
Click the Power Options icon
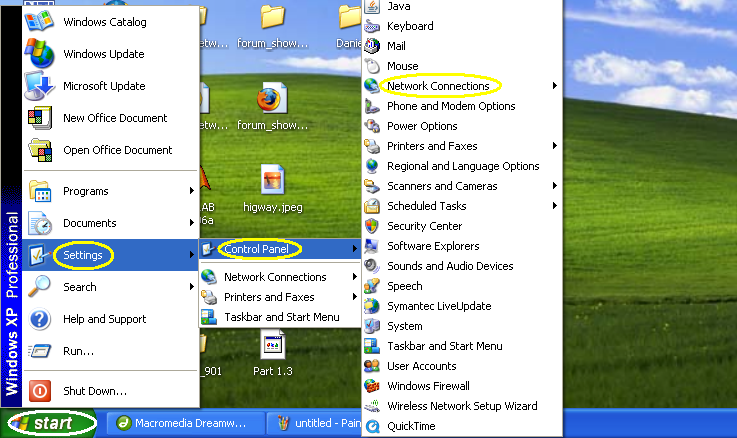pos(372,126)
